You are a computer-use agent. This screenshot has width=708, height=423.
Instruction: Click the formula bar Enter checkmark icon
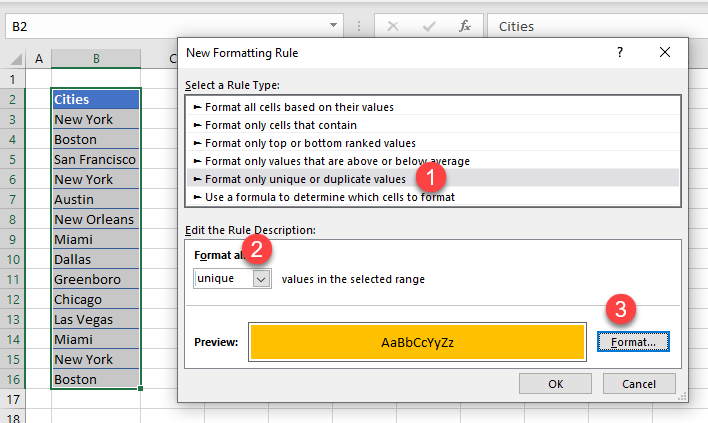point(428,27)
